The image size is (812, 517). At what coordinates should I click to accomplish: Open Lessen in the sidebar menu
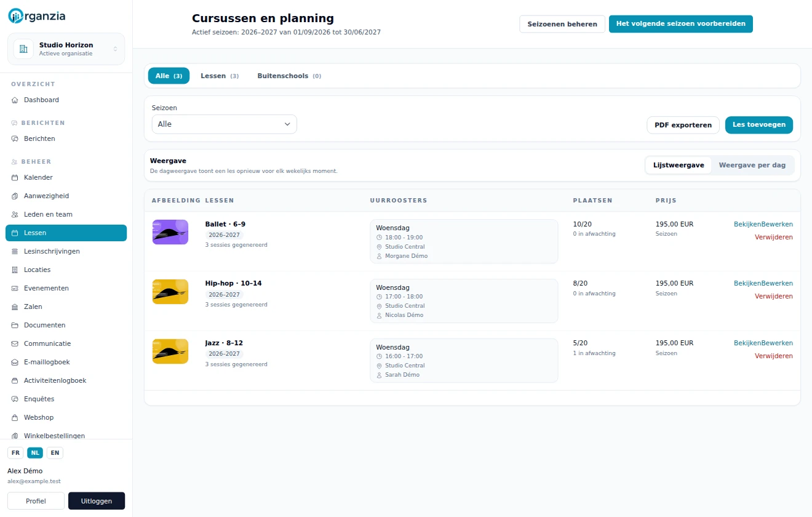click(66, 233)
